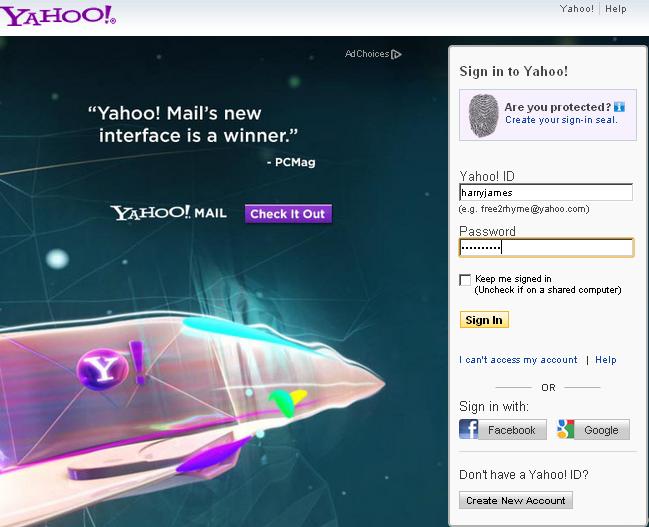The height and width of the screenshot is (527, 649).
Task: Click the AdChoices triangle icon
Action: click(x=396, y=54)
